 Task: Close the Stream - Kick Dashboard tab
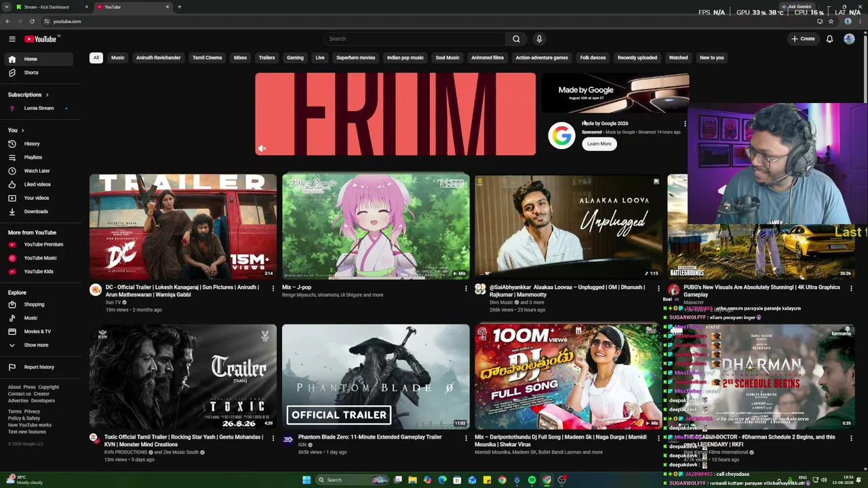coord(87,7)
